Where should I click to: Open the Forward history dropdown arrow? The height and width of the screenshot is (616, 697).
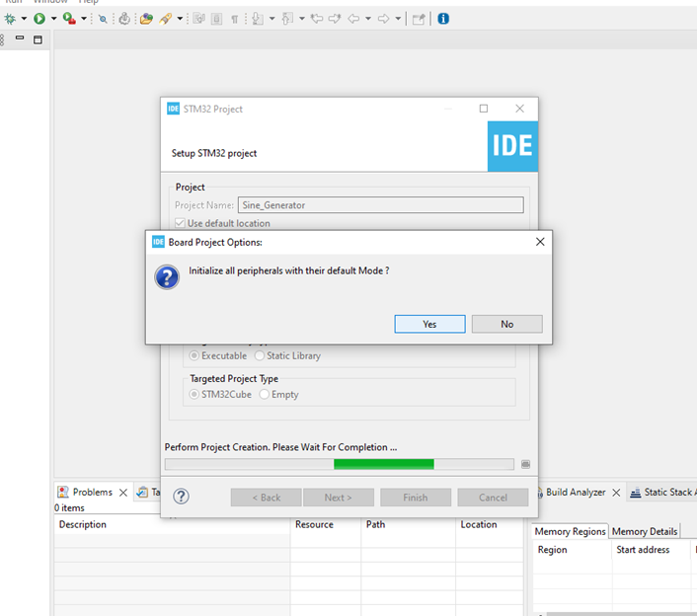tap(398, 19)
